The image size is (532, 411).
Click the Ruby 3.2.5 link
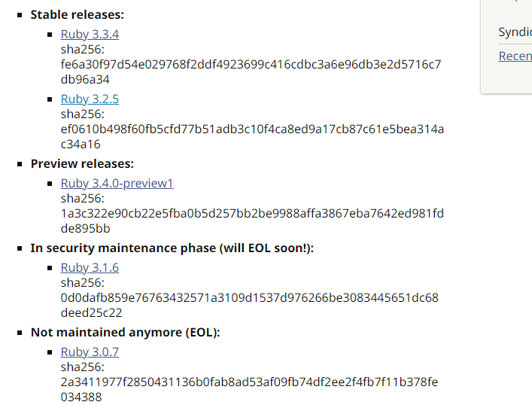(90, 99)
